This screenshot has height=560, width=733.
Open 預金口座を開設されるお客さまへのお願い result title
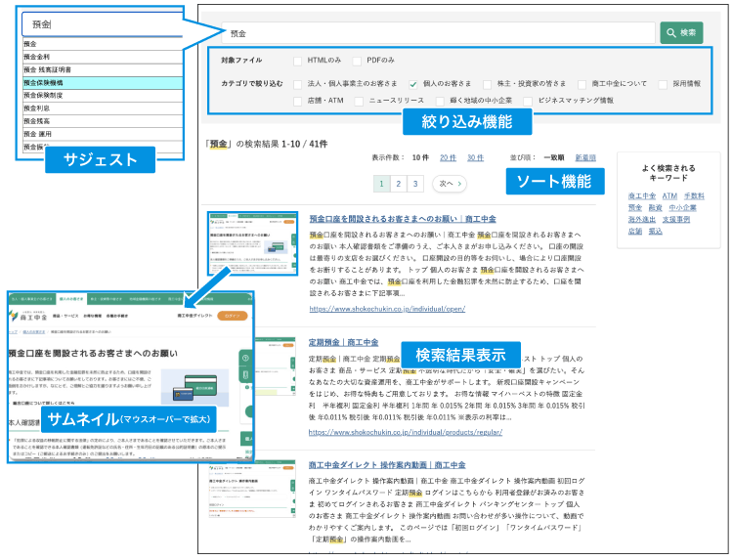pyautogui.click(x=403, y=219)
